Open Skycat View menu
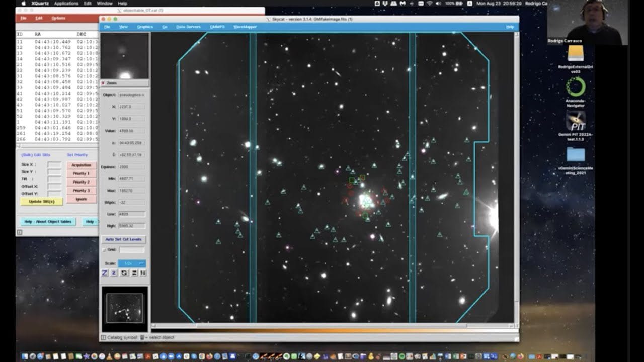Image resolution: width=644 pixels, height=362 pixels. coord(123,27)
